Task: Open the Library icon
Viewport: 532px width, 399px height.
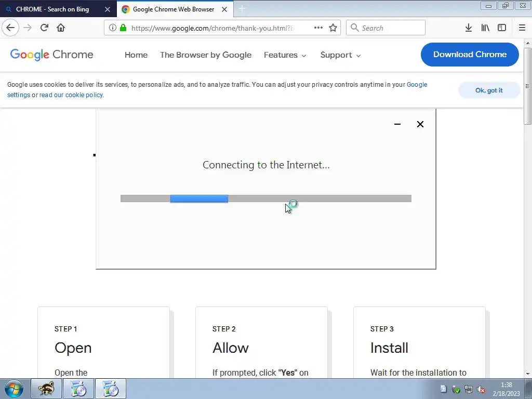Action: click(x=485, y=28)
